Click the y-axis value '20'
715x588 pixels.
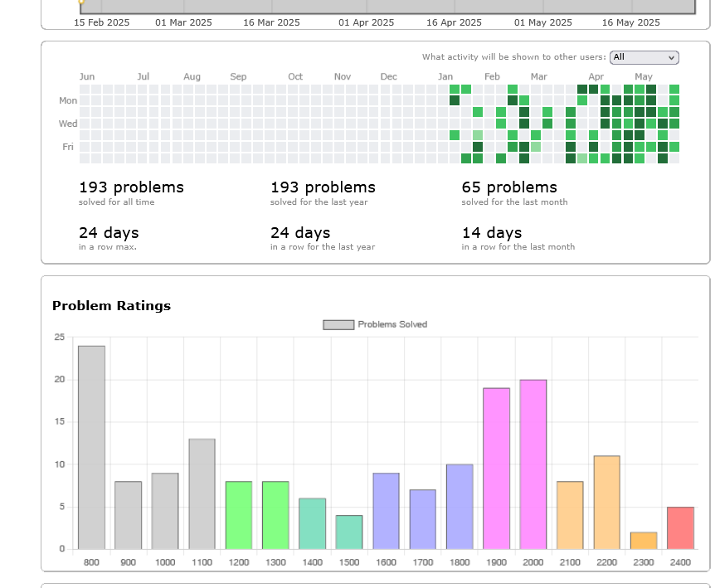pos(60,379)
